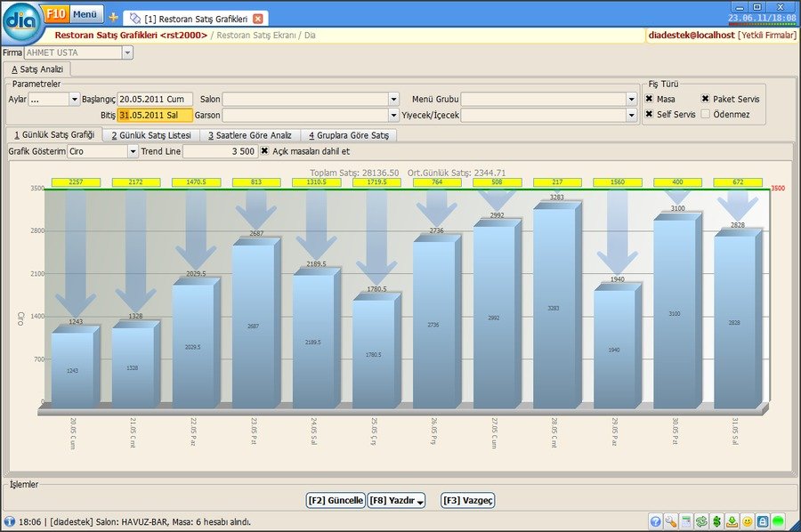
Task: Click the green download tray icon
Action: 732,521
